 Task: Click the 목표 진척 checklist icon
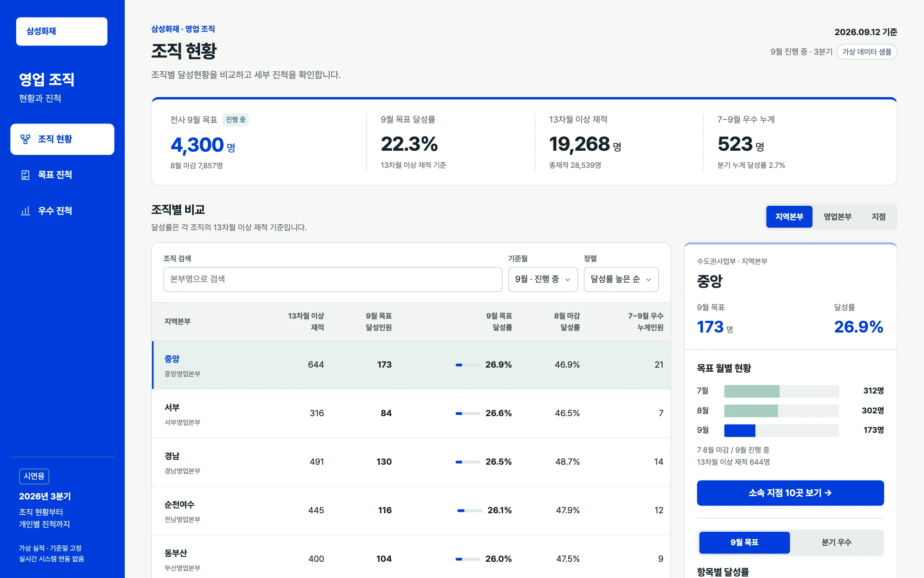point(25,175)
